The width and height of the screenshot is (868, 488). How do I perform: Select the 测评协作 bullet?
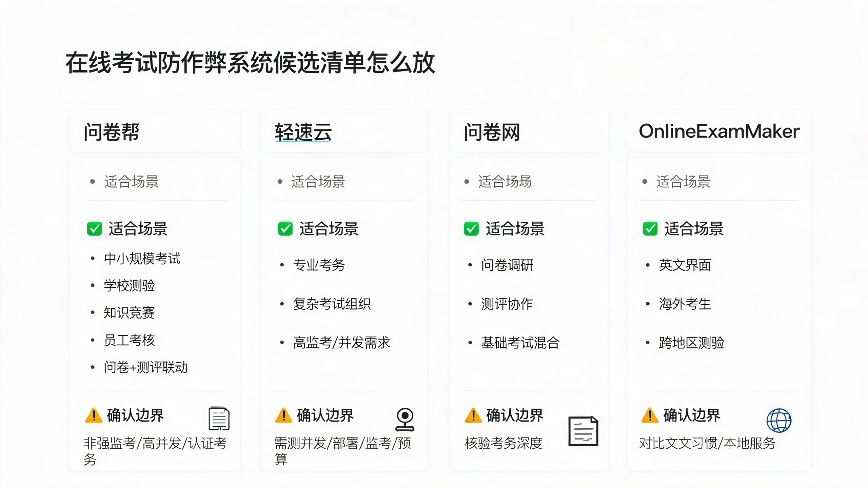point(507,304)
